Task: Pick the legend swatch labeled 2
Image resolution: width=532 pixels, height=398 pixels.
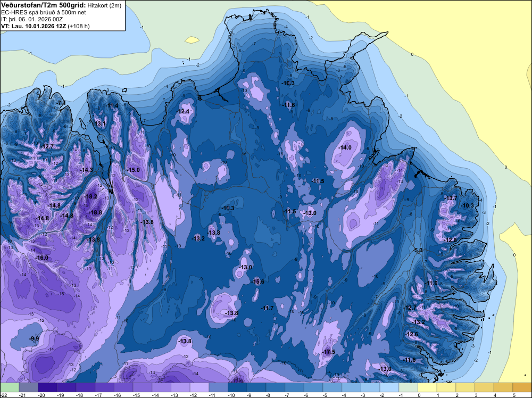Action: 465,387
